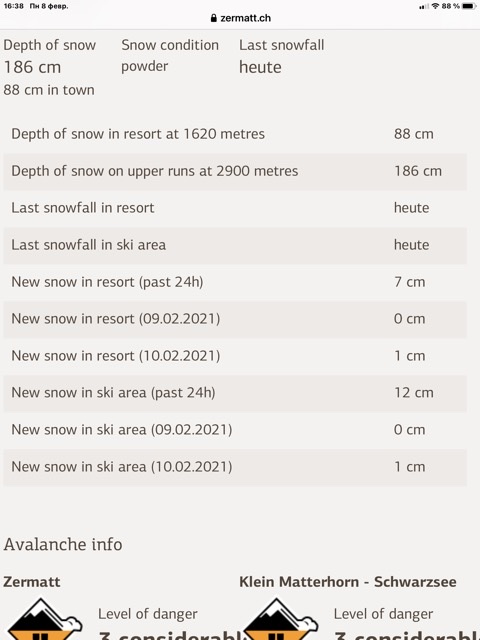
Task: Tap the Klein Matterhorn - Schwarzsee title
Action: click(348, 582)
